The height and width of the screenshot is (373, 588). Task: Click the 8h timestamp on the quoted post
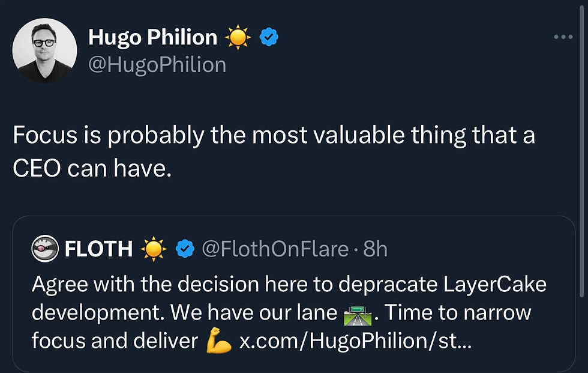(375, 249)
